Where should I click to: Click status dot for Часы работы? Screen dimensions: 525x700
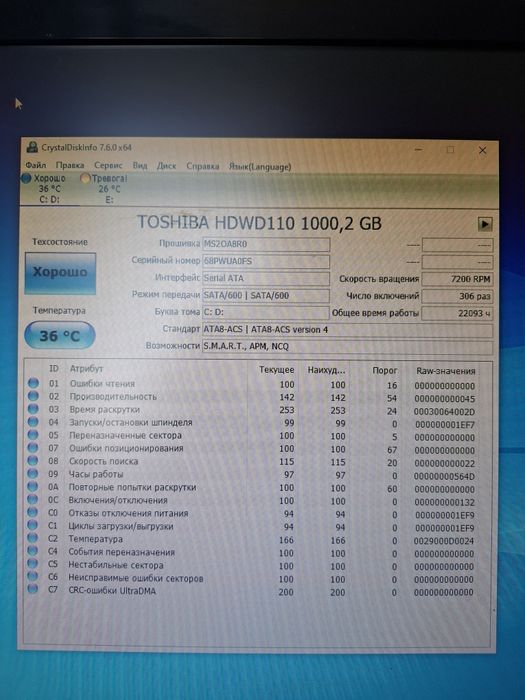tap(33, 473)
